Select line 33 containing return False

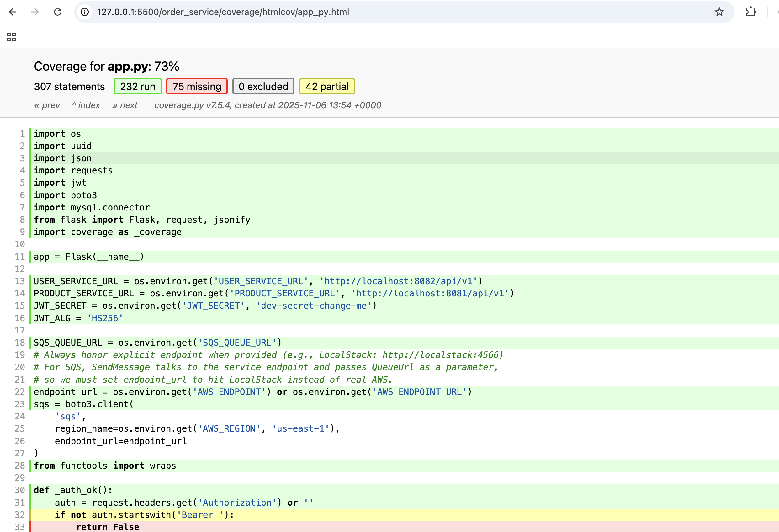107,526
